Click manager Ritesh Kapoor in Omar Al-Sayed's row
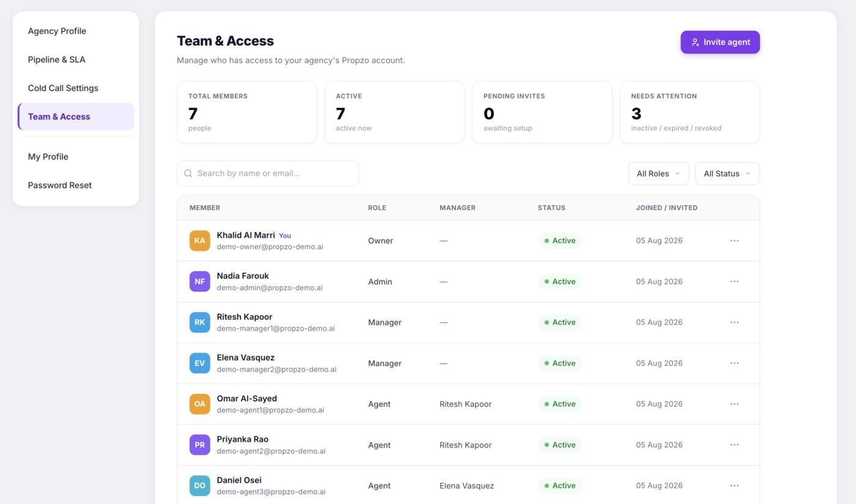This screenshot has height=504, width=856. click(465, 404)
